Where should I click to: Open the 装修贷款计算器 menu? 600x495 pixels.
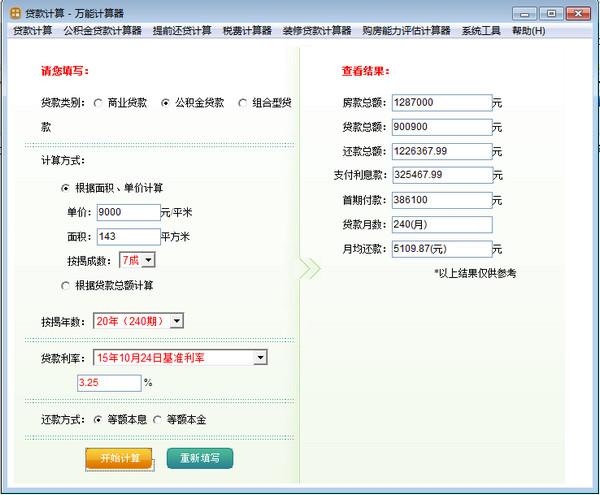pos(317,31)
